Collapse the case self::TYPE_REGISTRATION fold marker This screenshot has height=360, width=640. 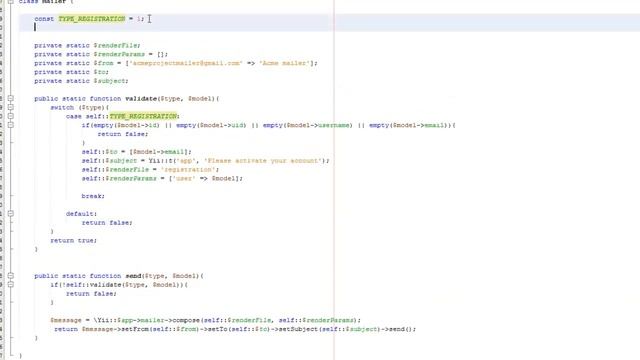click(11, 116)
